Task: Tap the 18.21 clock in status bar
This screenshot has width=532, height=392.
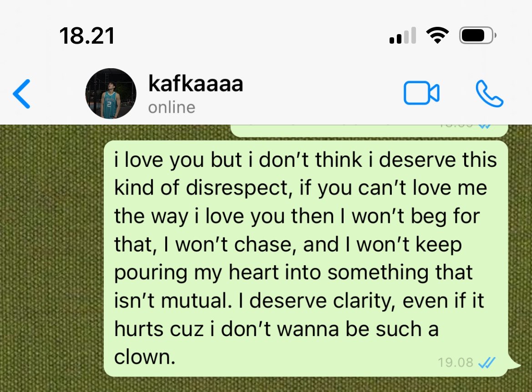Action: (x=87, y=36)
